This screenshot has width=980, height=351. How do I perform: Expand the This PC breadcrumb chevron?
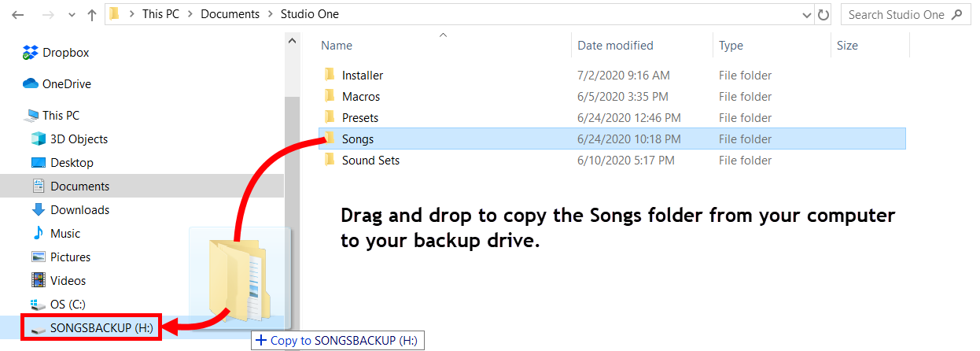tap(190, 15)
